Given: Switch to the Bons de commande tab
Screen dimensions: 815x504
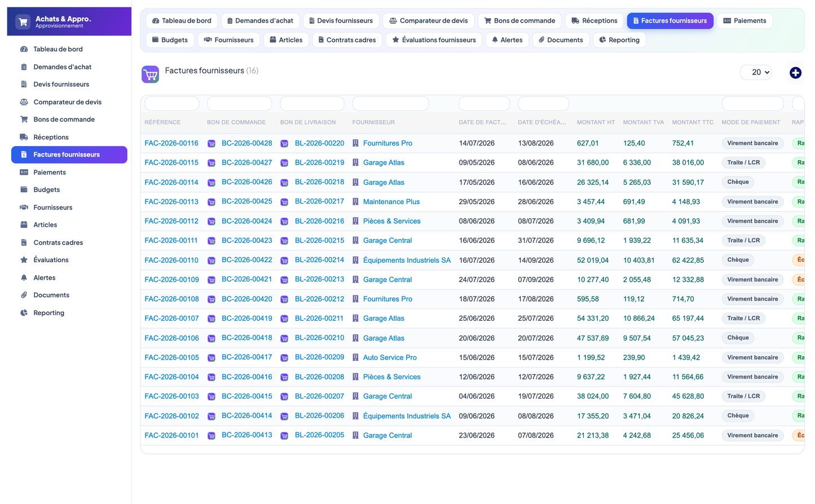Looking at the screenshot, I should [x=519, y=21].
